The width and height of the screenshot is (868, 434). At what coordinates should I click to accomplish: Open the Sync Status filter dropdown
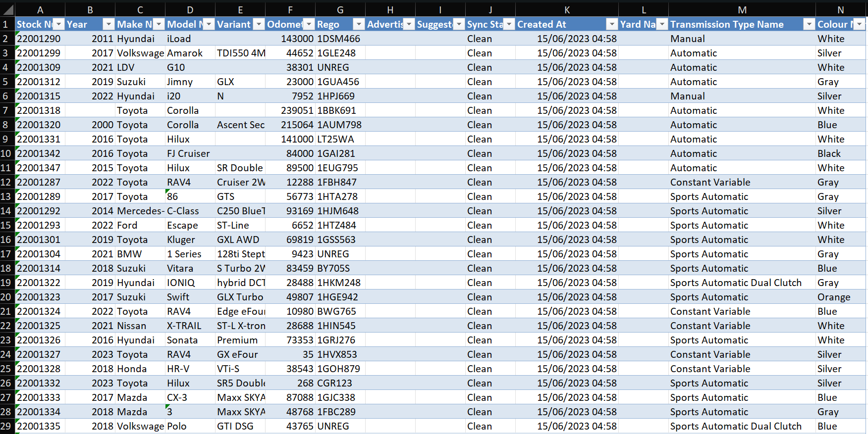pyautogui.click(x=509, y=24)
